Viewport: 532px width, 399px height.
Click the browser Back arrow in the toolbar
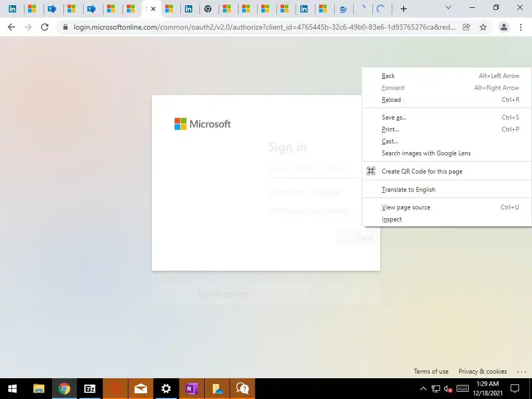[11, 27]
